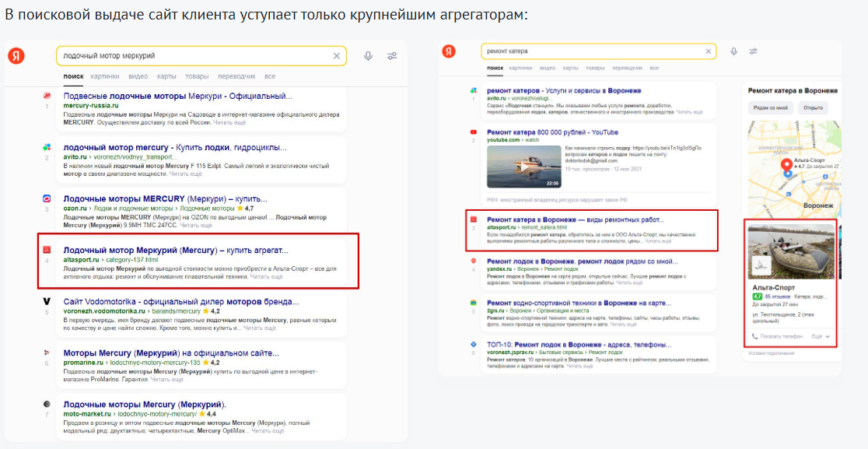Open 'Ремонт лодок в Воронеже, ремонт лодок рядом'
This screenshot has height=449, width=868.
[x=583, y=261]
